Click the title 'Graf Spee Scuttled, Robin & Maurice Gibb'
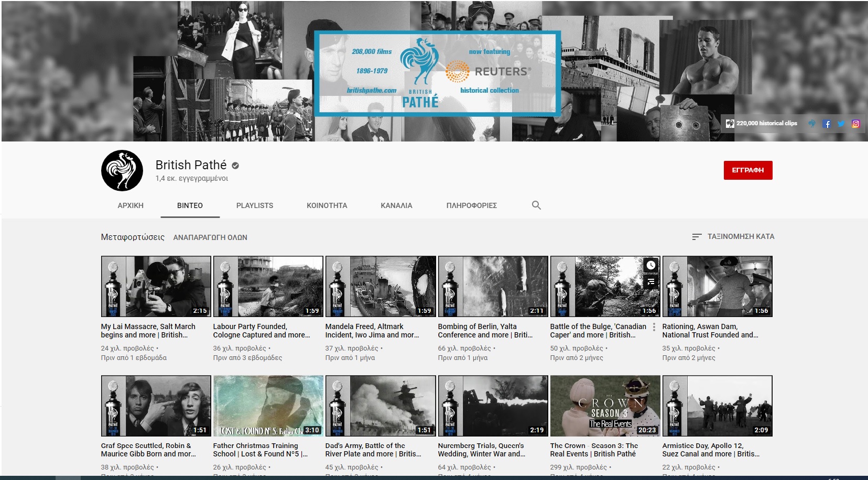This screenshot has width=868, height=480. [x=148, y=450]
